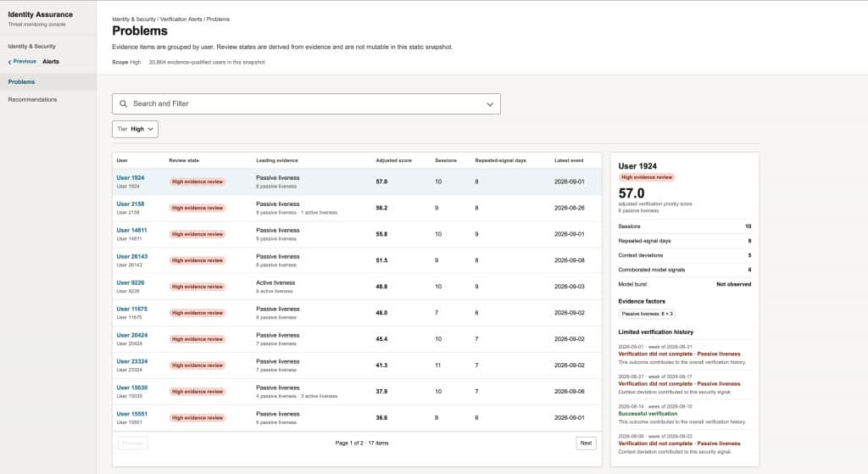Click Repeated-signal days column header
The height and width of the screenshot is (474, 868).
click(x=500, y=160)
